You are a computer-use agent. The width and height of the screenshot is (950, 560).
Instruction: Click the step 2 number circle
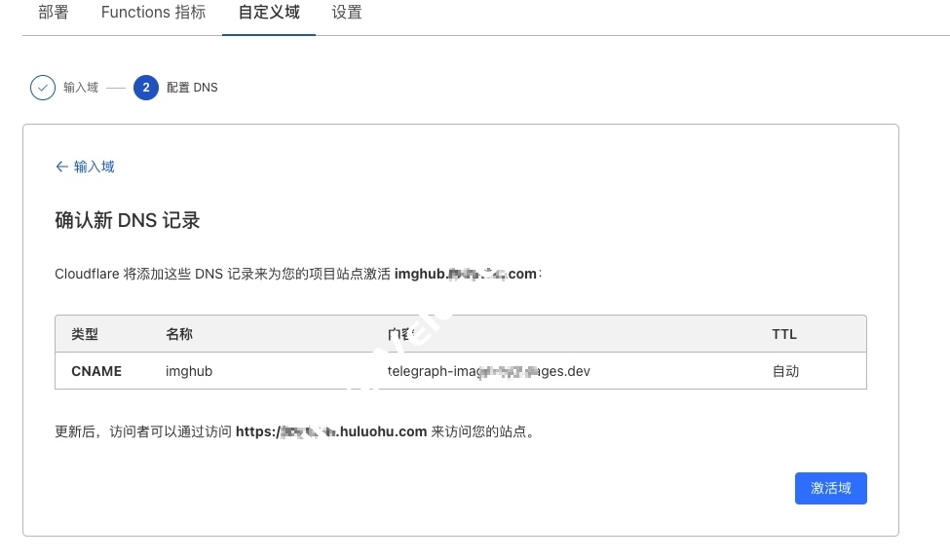tap(146, 88)
